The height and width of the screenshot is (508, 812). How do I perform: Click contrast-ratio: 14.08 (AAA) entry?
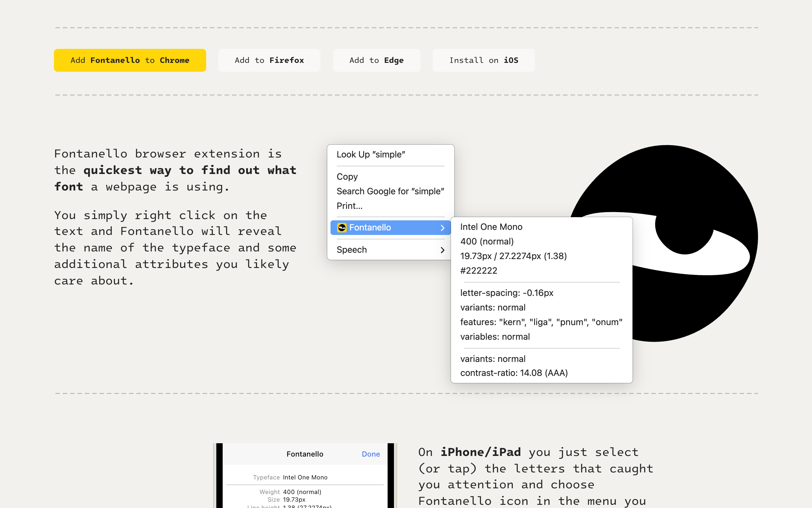pyautogui.click(x=514, y=373)
